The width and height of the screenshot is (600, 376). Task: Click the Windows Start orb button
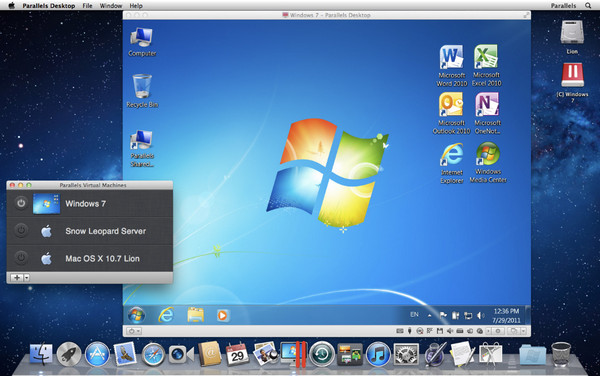(x=137, y=315)
